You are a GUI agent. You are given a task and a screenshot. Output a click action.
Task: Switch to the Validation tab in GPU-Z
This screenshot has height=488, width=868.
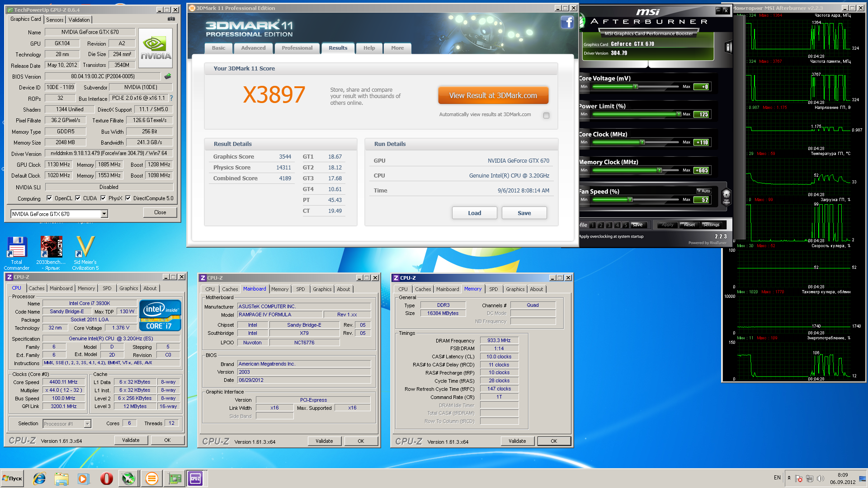coord(79,20)
